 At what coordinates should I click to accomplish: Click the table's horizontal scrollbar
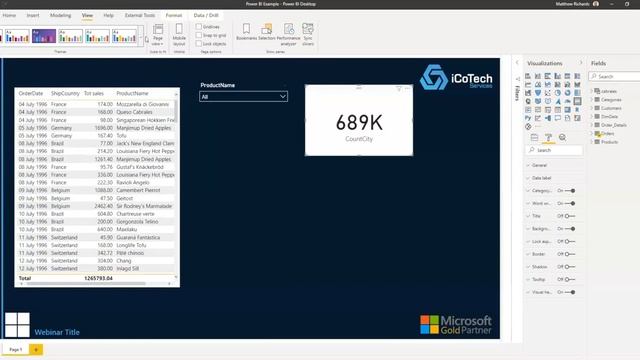[86, 283]
